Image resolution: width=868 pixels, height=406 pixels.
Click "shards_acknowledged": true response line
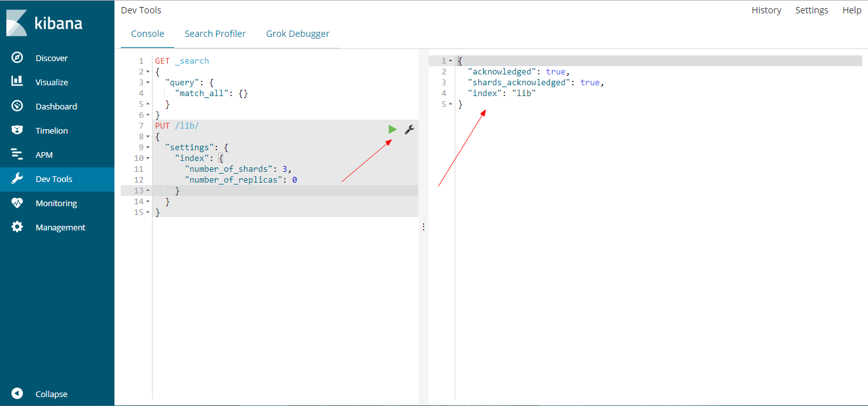tap(535, 83)
